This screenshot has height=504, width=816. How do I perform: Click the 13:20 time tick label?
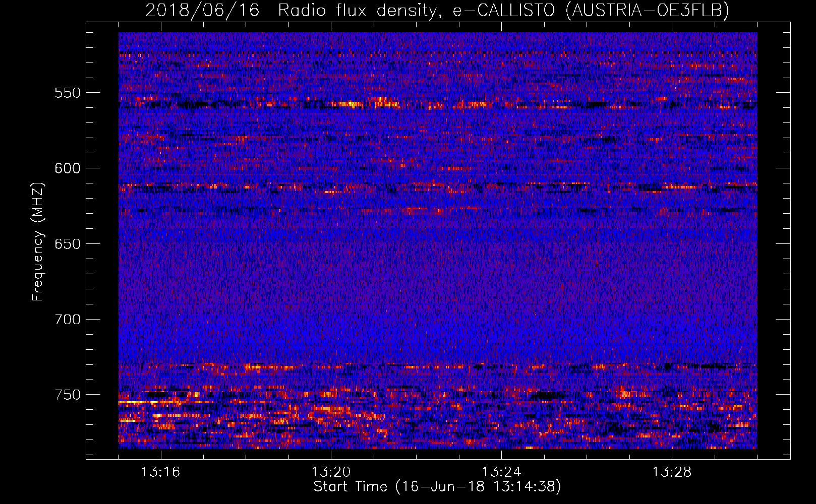331,472
